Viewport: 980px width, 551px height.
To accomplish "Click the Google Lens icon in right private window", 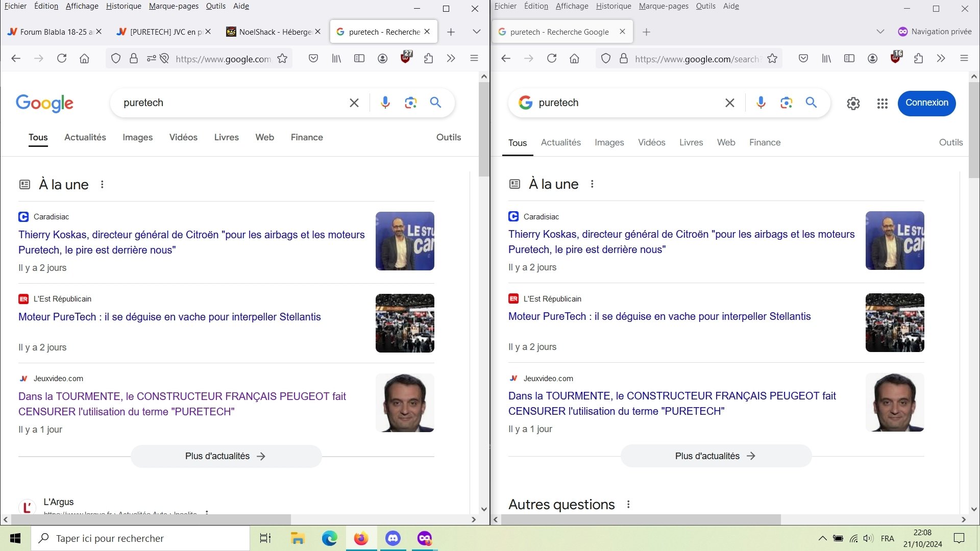I will pyautogui.click(x=787, y=103).
